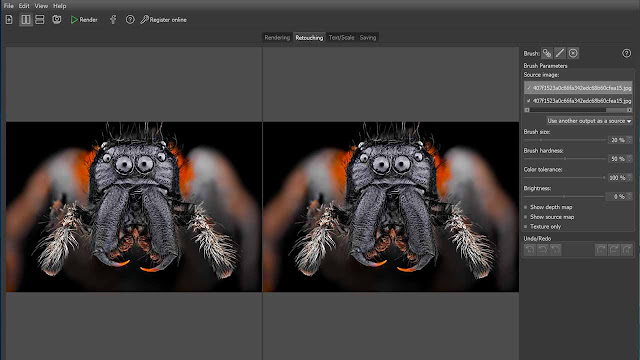The height and width of the screenshot is (360, 640).
Task: Enable Show source map checkbox
Action: point(526,217)
